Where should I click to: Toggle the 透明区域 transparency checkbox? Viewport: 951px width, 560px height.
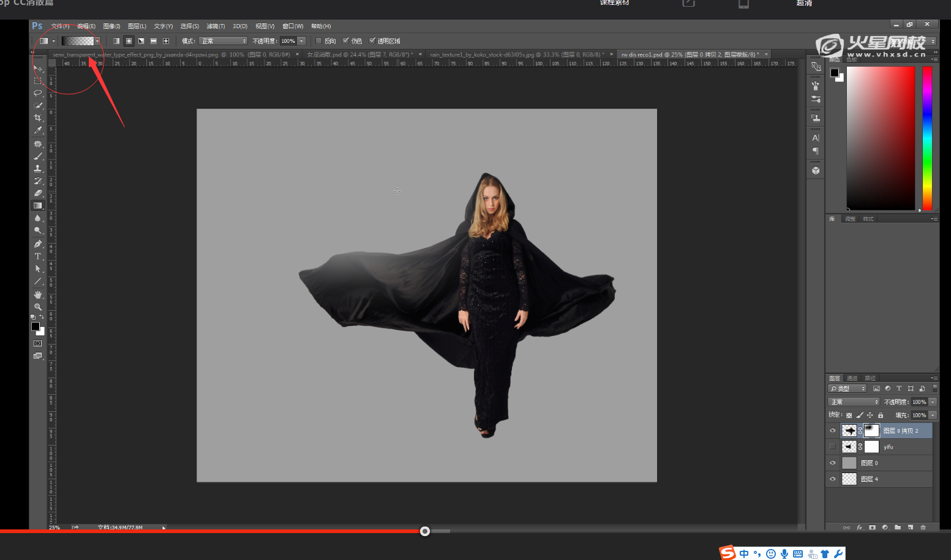(x=372, y=41)
